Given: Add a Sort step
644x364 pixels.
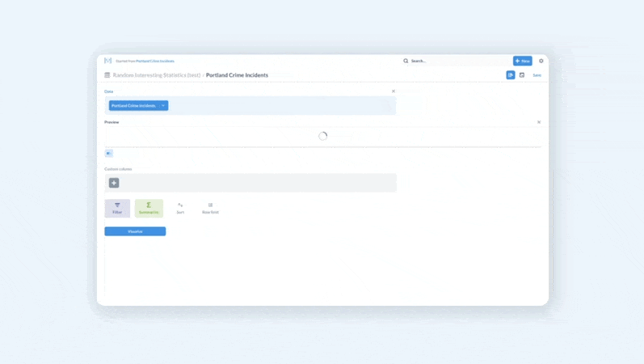Looking at the screenshot, I should coord(180,208).
